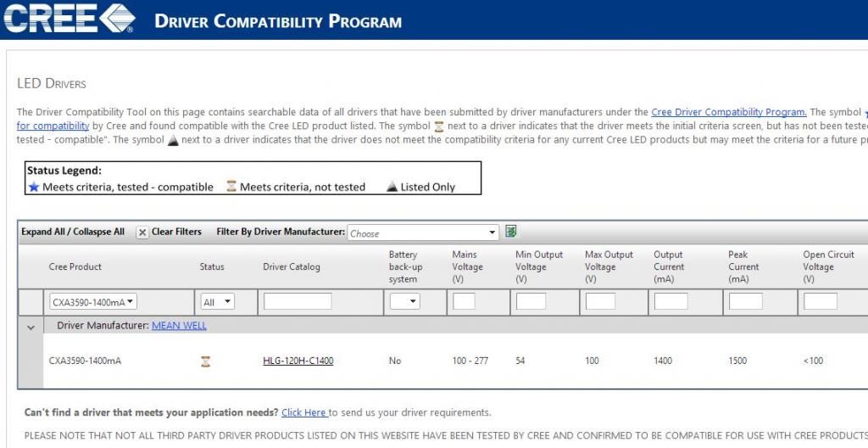Click CXA3590-1400mA cell in data row
Image resolution: width=868 pixels, height=448 pixels.
tap(85, 361)
